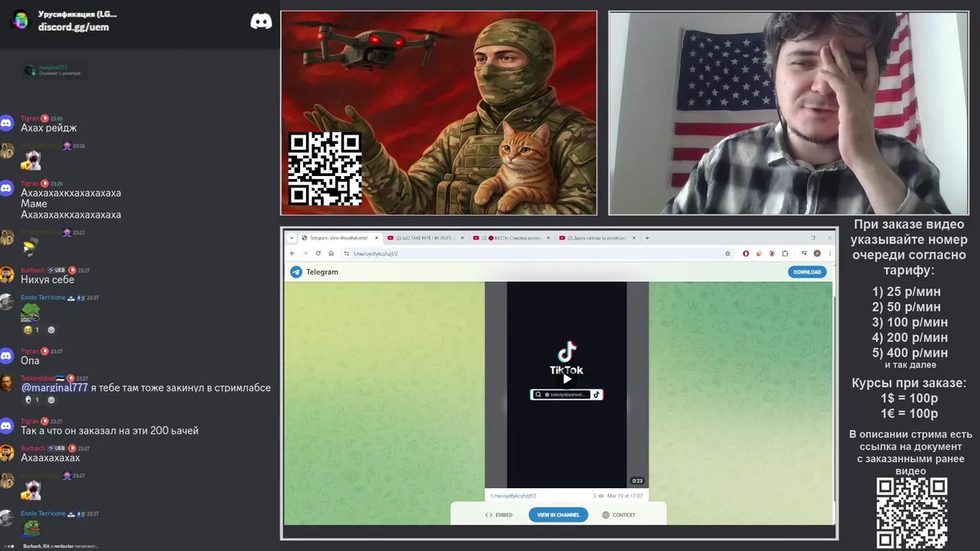Image resolution: width=980 pixels, height=551 pixels.
Task: Click the Mar 19 at 17:07 timestamp
Action: coord(625,496)
